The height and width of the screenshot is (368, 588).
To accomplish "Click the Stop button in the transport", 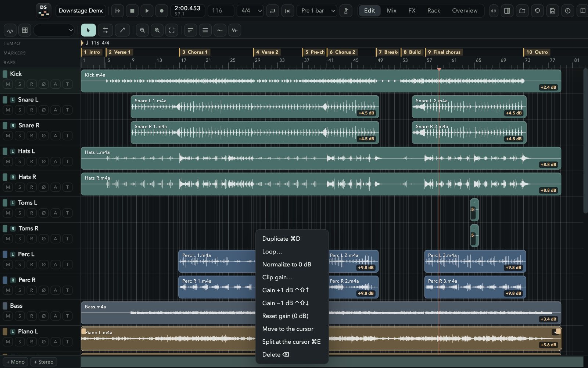I will 132,11.
